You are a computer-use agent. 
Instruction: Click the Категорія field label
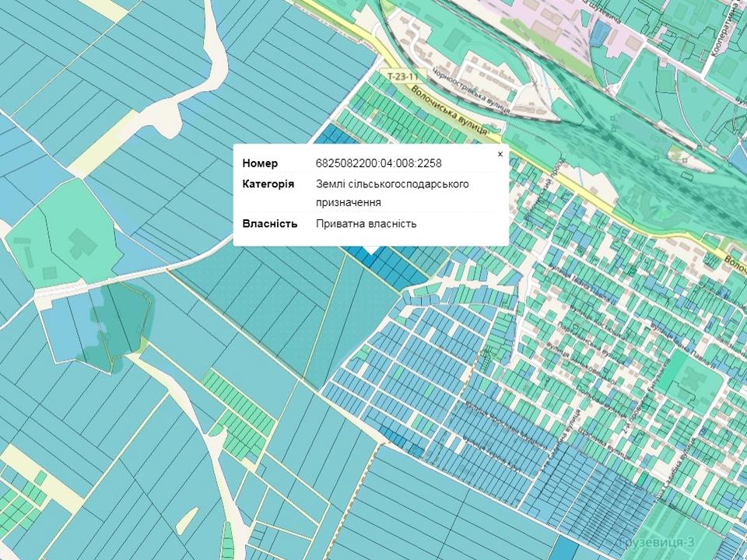(268, 184)
